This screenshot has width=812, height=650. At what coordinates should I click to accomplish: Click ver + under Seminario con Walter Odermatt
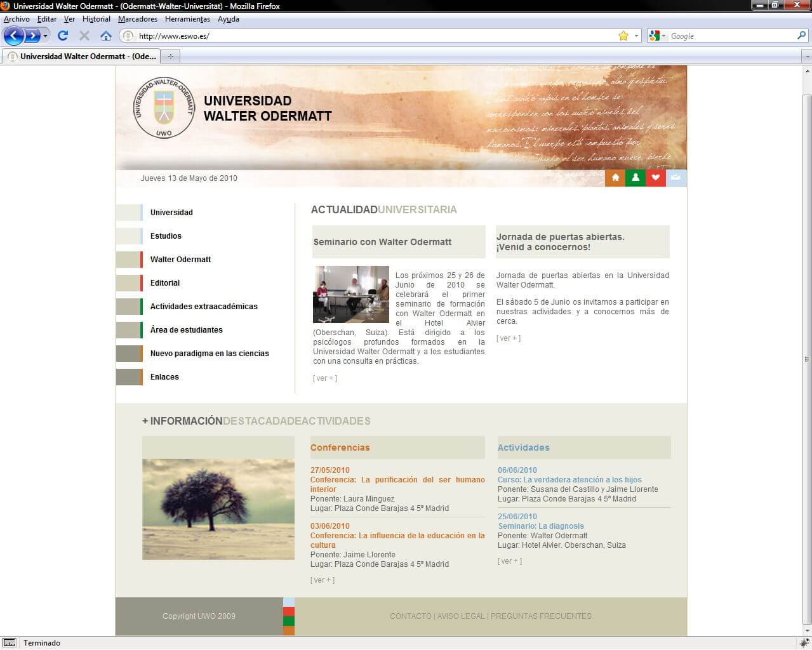[x=325, y=378]
